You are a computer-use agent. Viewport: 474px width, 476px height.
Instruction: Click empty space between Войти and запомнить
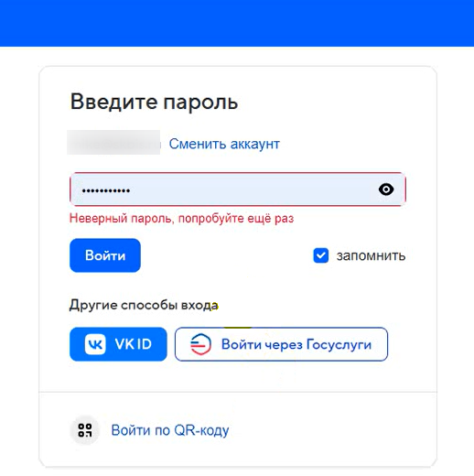pyautogui.click(x=226, y=255)
